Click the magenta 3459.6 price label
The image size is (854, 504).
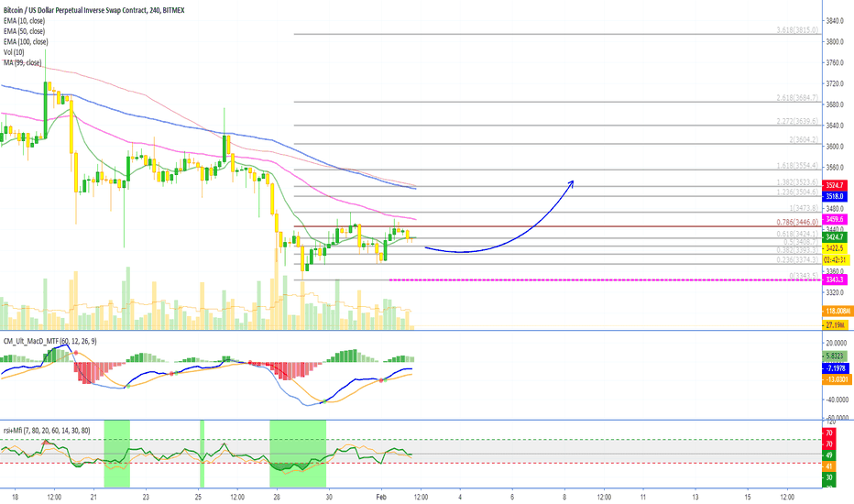click(x=835, y=219)
